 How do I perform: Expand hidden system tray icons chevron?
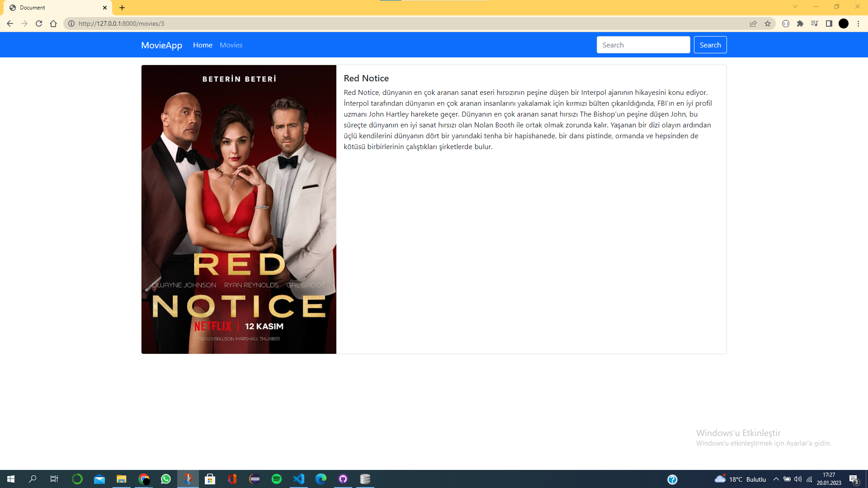click(x=776, y=479)
